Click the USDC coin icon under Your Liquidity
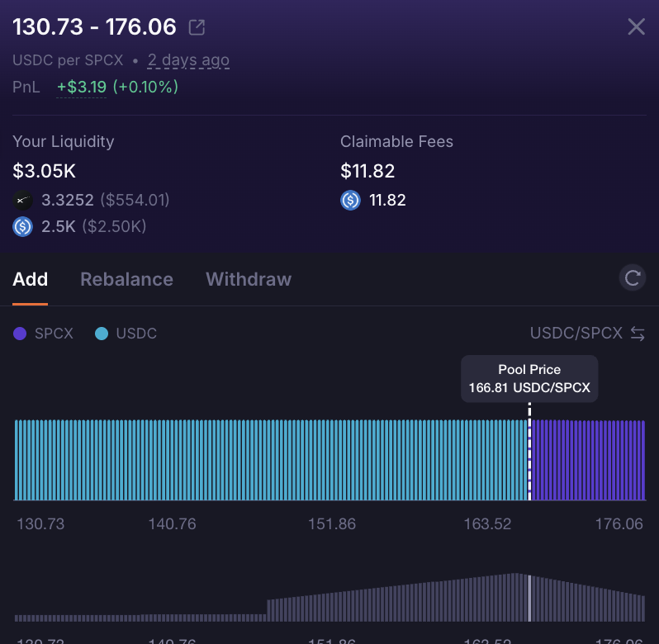Viewport: 659px width, 644px height. point(22,227)
